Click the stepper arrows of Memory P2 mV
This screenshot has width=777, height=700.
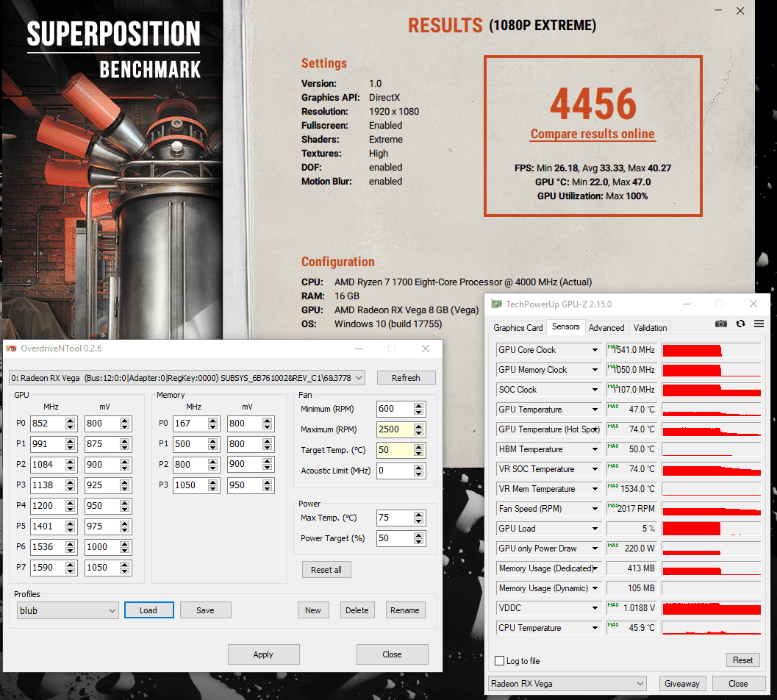coord(267,465)
